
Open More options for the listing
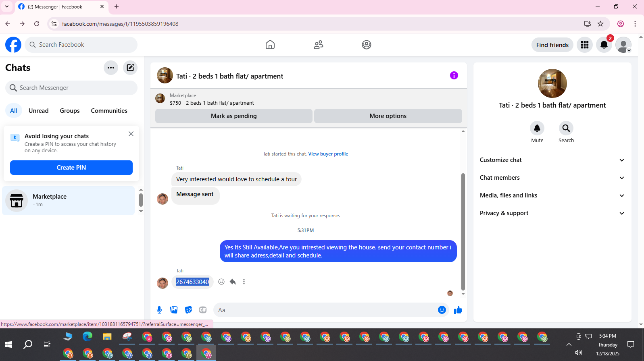click(388, 116)
